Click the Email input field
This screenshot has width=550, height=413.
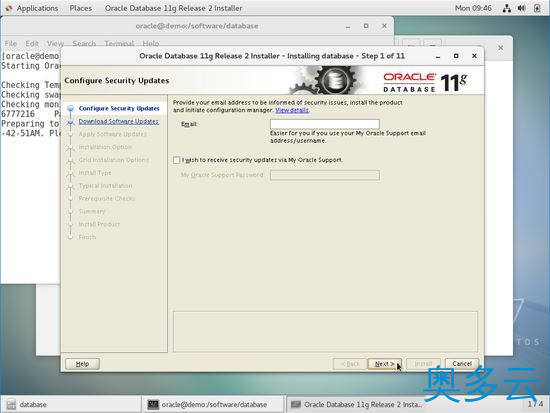click(324, 124)
